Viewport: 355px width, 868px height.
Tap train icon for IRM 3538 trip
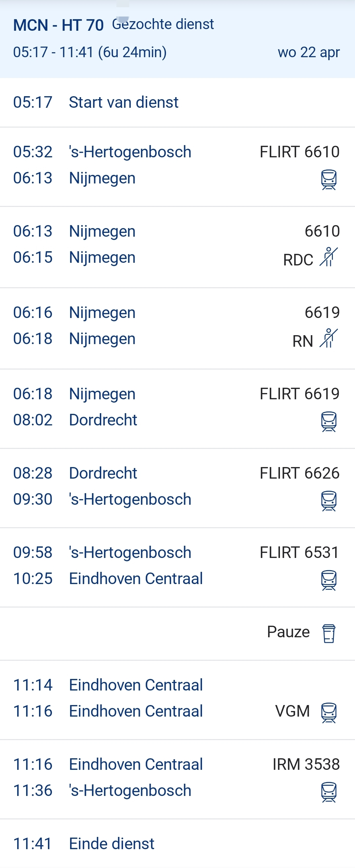point(329,792)
